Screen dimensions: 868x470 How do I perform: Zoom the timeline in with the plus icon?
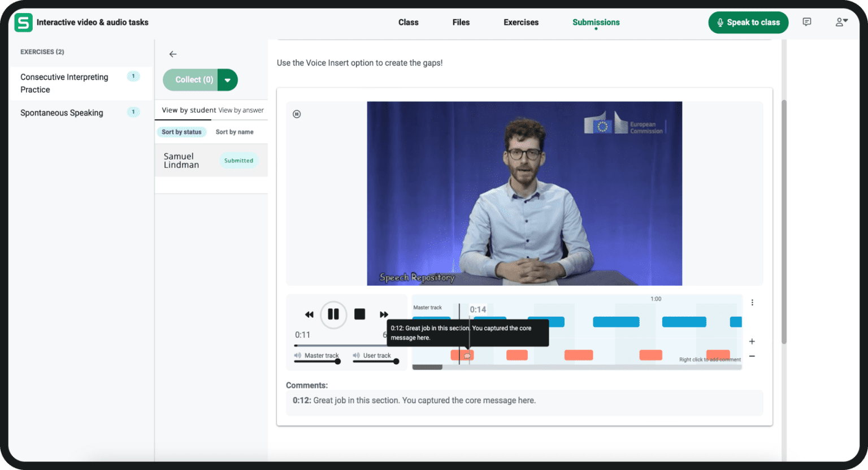752,342
